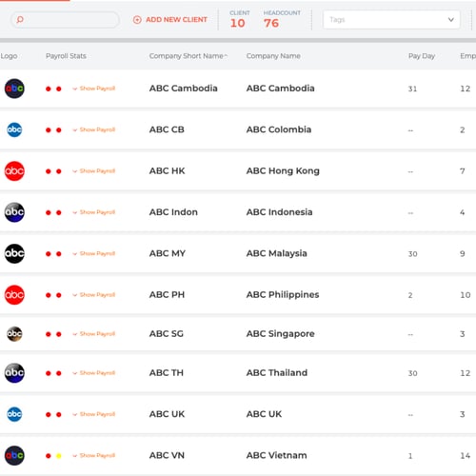This screenshot has height=476, width=476.
Task: Click second red status dot for ABC Indon
Action: click(59, 212)
